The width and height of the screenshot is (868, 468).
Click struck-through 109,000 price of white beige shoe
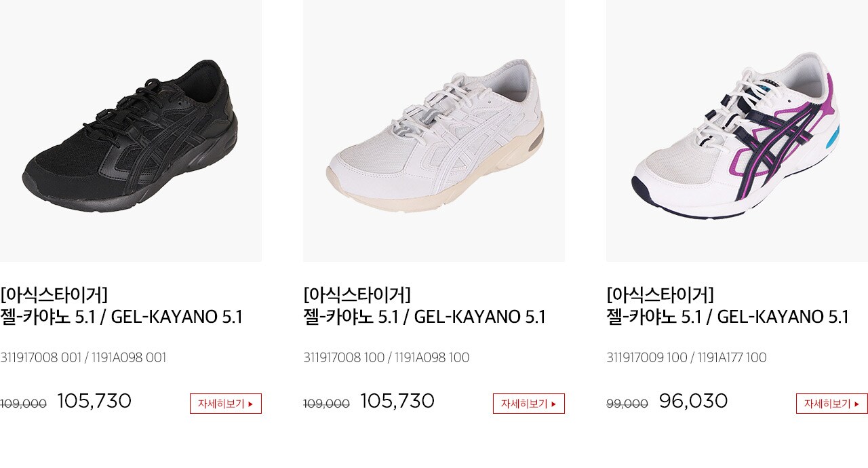click(326, 404)
